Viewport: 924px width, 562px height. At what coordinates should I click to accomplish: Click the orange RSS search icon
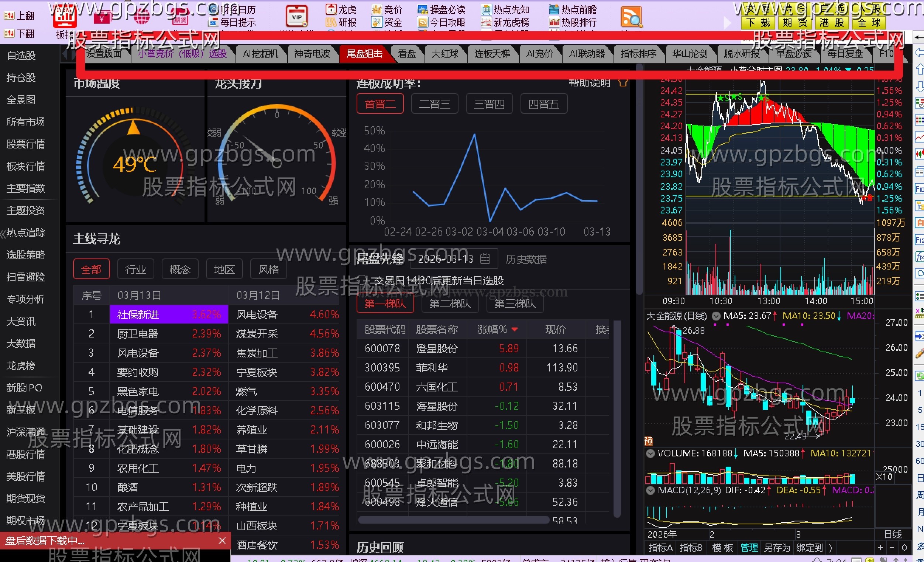pyautogui.click(x=631, y=17)
